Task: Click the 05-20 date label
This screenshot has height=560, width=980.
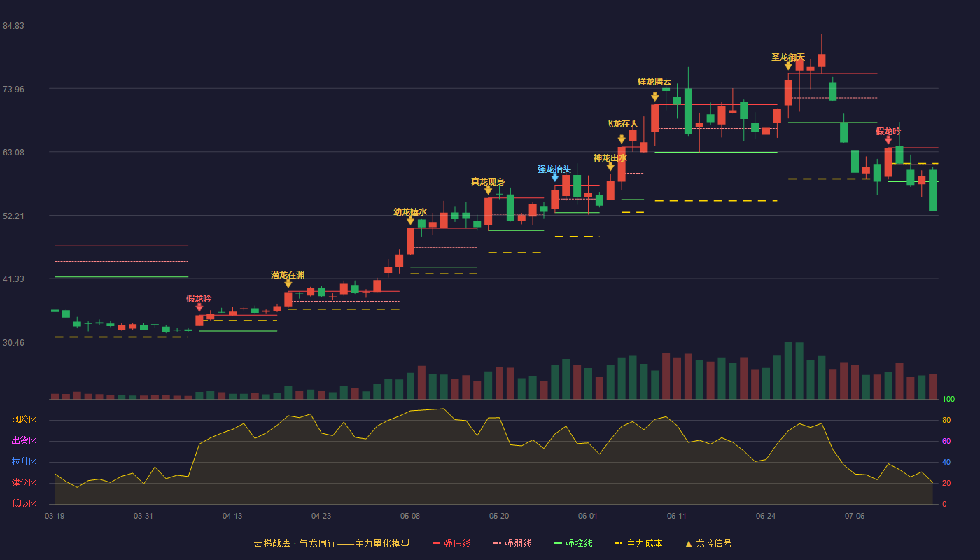Action: pyautogui.click(x=499, y=516)
